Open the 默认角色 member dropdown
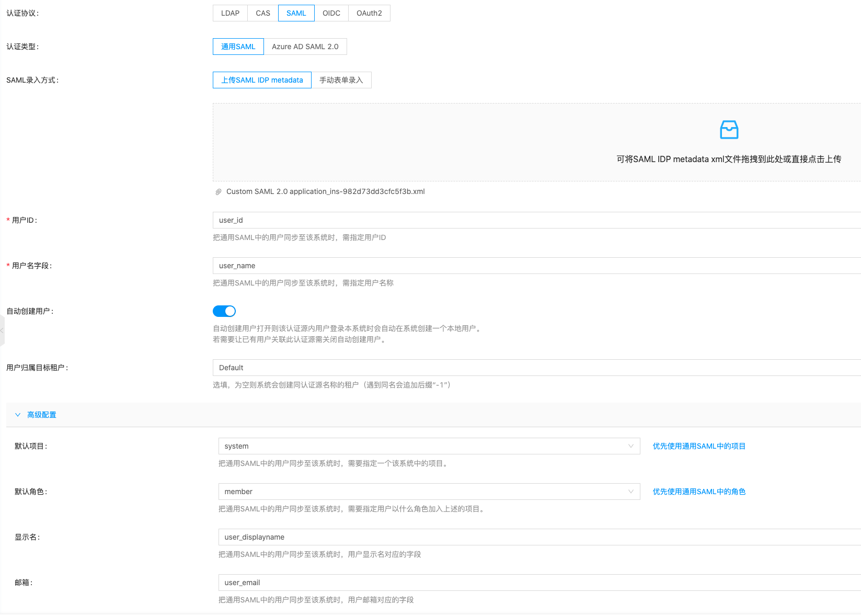This screenshot has width=861, height=616. click(x=429, y=492)
